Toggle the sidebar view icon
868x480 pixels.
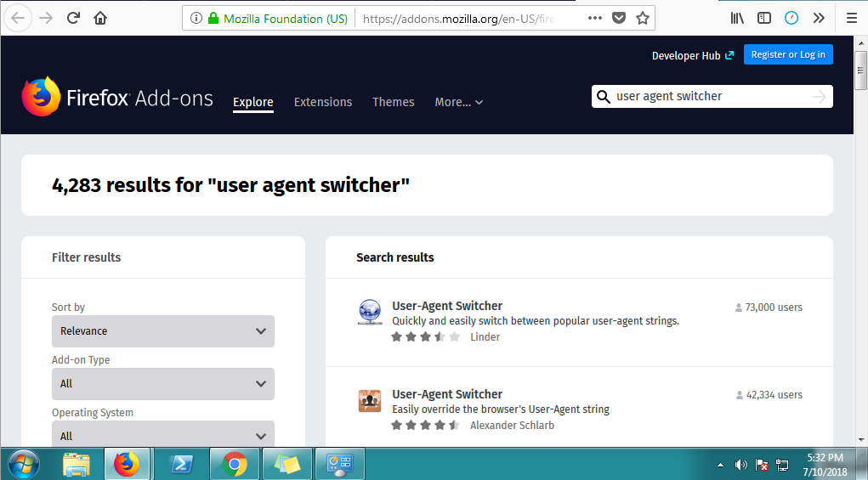point(764,18)
